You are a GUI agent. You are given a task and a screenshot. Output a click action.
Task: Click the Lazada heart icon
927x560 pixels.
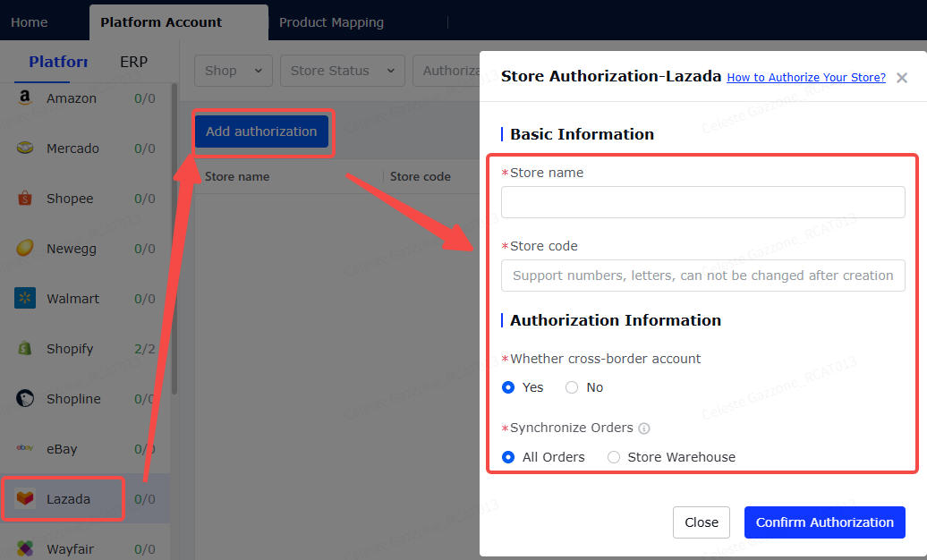[25, 498]
